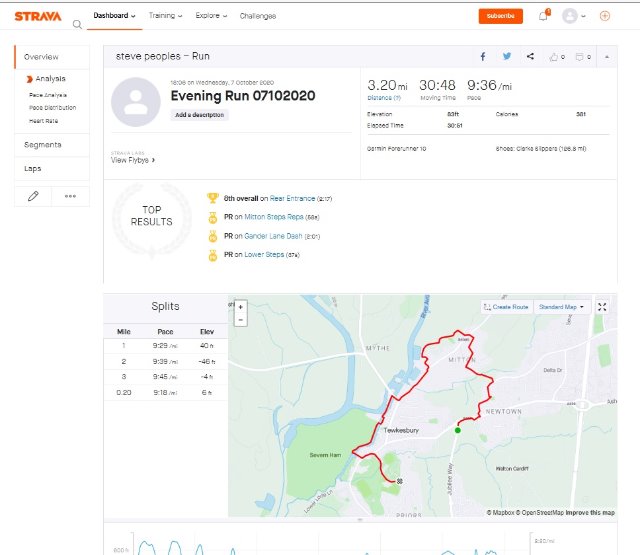Viewport: 640px width, 555px height.
Task: Zoom in on the map
Action: (x=240, y=307)
